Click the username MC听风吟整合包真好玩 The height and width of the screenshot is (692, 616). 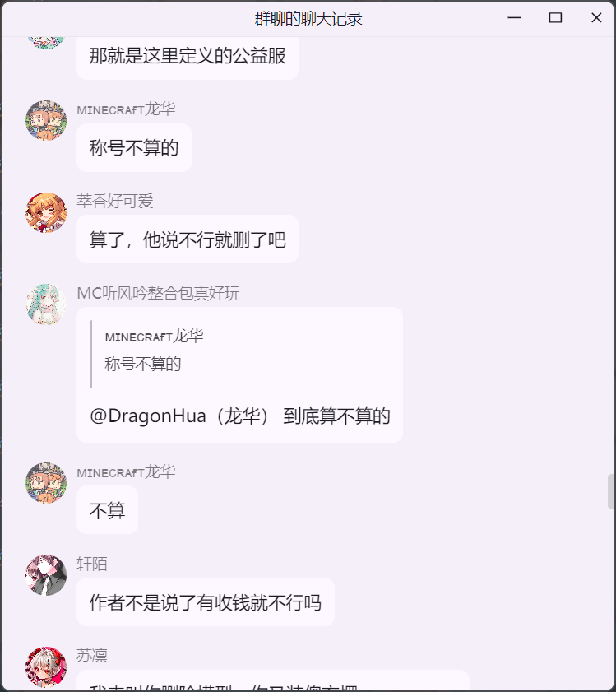point(158,293)
